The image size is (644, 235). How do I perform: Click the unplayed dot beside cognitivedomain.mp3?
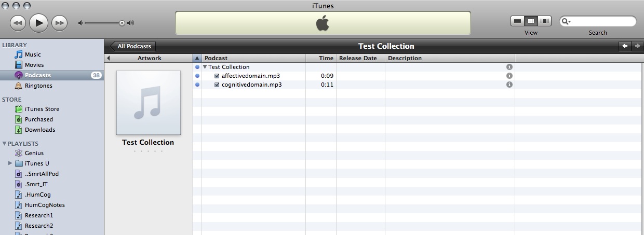(197, 85)
